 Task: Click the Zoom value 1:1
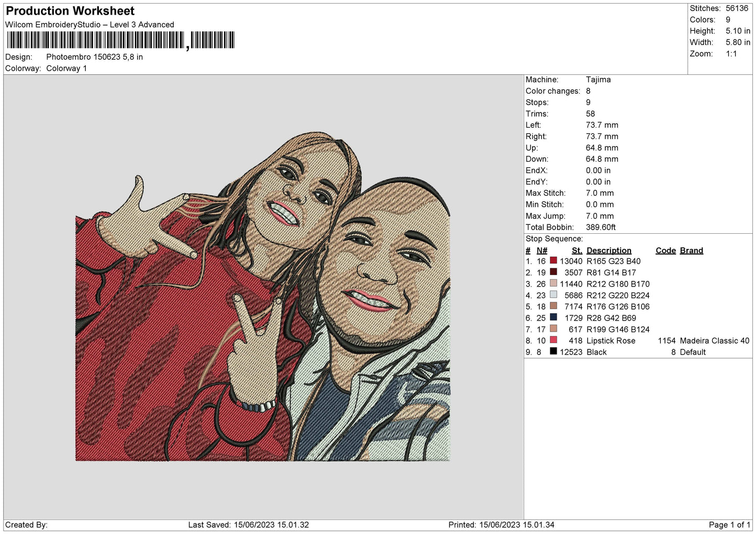pyautogui.click(x=731, y=54)
